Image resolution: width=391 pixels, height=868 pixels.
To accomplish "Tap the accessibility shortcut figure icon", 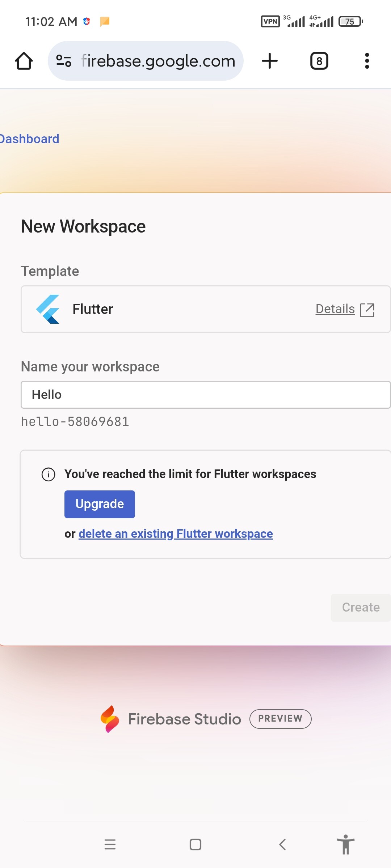I will point(346,844).
